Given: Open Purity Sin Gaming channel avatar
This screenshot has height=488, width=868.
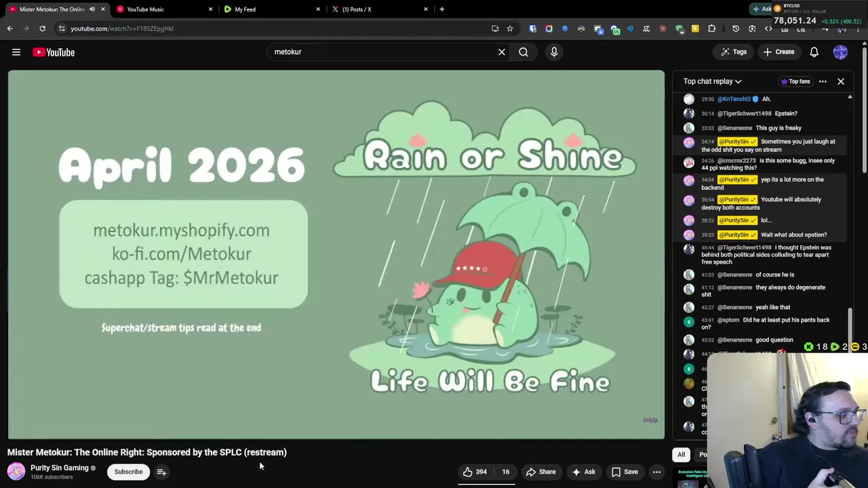Looking at the screenshot, I should click(16, 472).
